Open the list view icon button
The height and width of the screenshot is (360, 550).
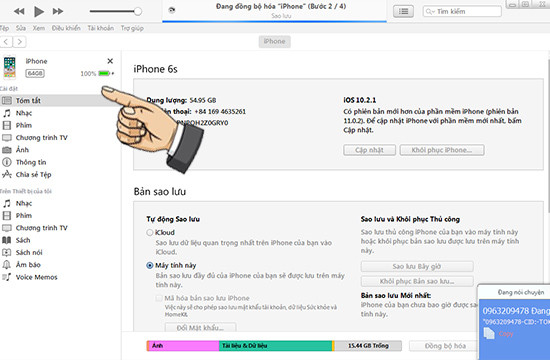(403, 12)
